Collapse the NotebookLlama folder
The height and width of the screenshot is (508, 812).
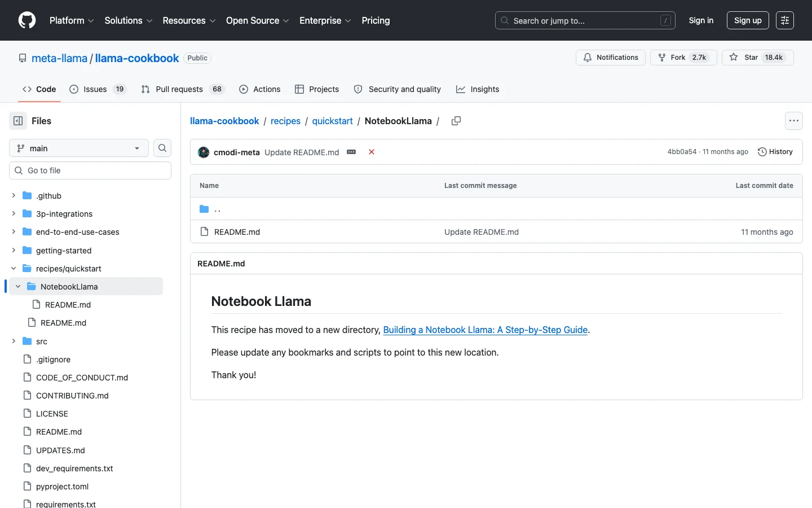click(x=18, y=287)
